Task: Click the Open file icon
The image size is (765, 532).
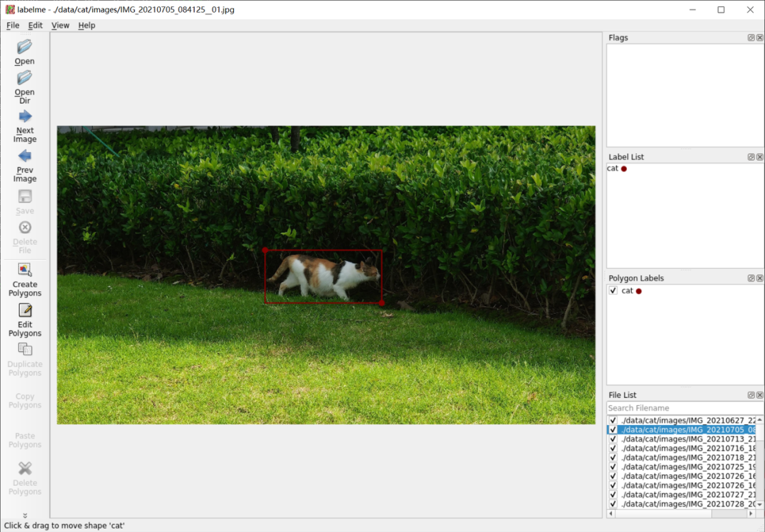Action: [25, 47]
